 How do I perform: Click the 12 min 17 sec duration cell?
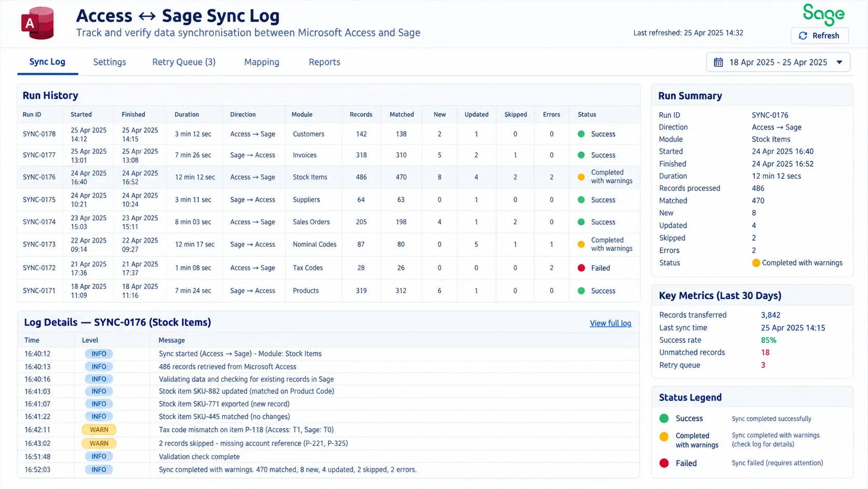click(195, 244)
